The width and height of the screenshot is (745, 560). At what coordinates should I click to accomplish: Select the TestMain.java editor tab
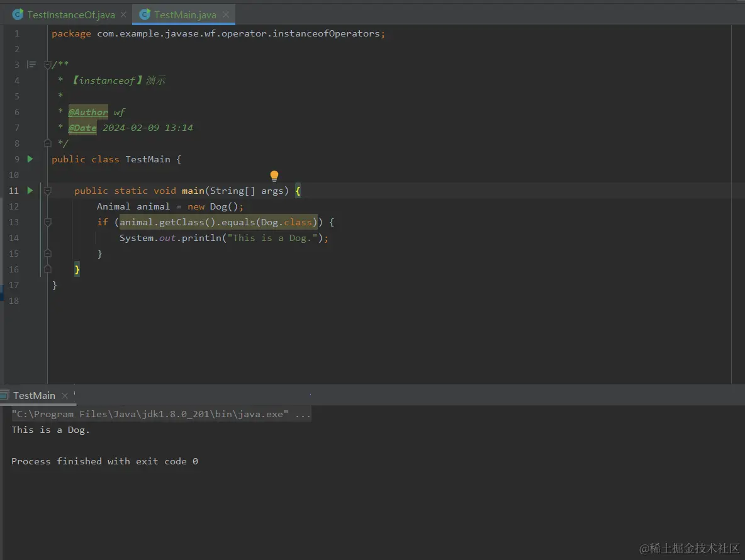click(x=185, y=14)
